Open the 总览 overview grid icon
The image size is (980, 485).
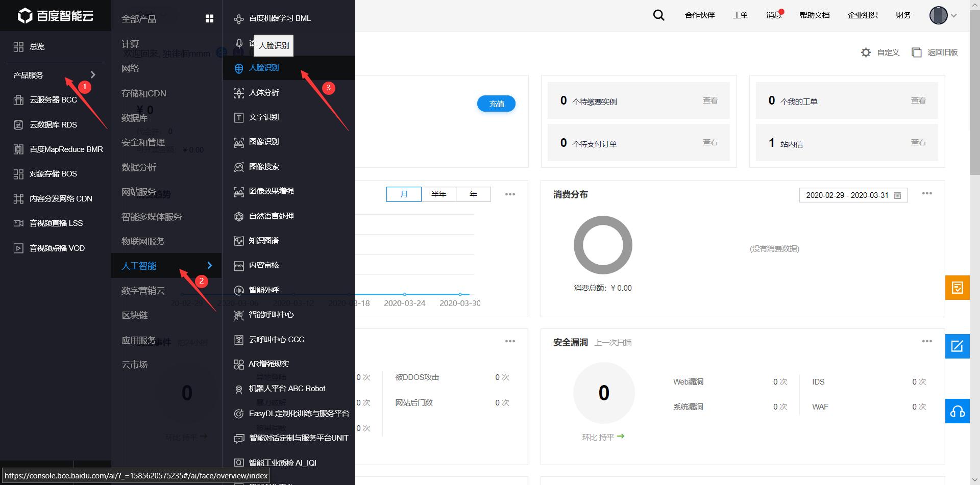18,46
